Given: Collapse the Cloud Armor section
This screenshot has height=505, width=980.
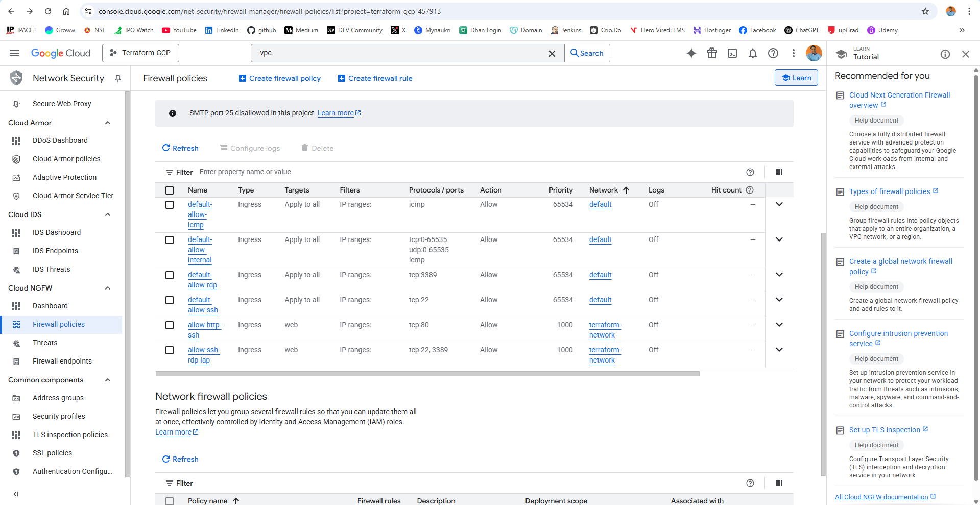Looking at the screenshot, I should pos(108,123).
